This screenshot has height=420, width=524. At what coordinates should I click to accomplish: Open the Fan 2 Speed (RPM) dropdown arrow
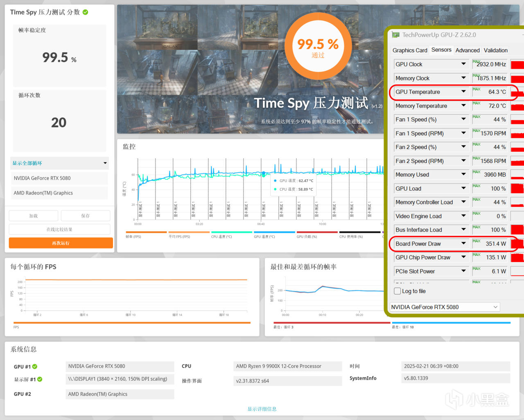[463, 161]
